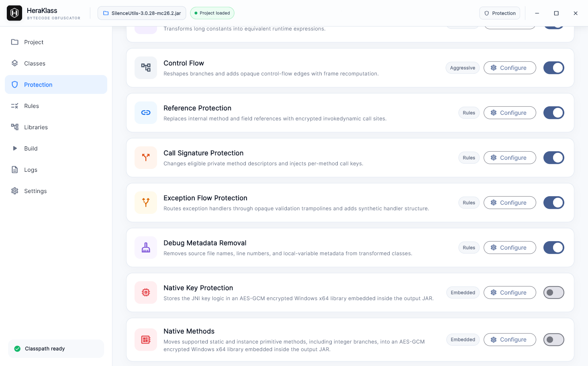Click the Native Key Protection chip icon

click(146, 293)
